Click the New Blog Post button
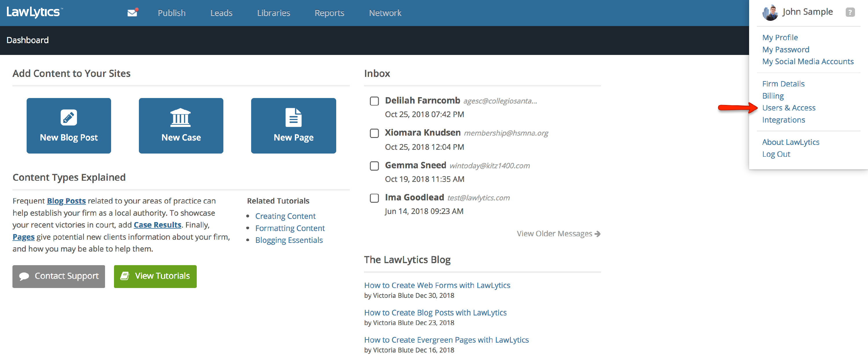The image size is (868, 360). pos(69,125)
